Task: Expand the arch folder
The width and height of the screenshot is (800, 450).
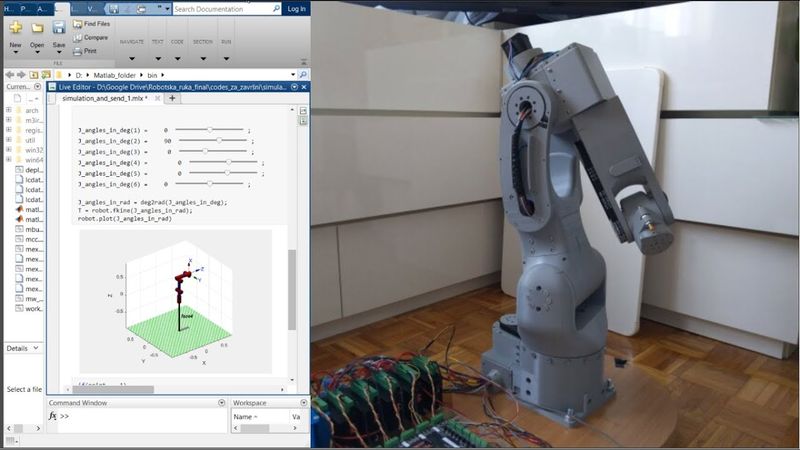Action: 9,110
